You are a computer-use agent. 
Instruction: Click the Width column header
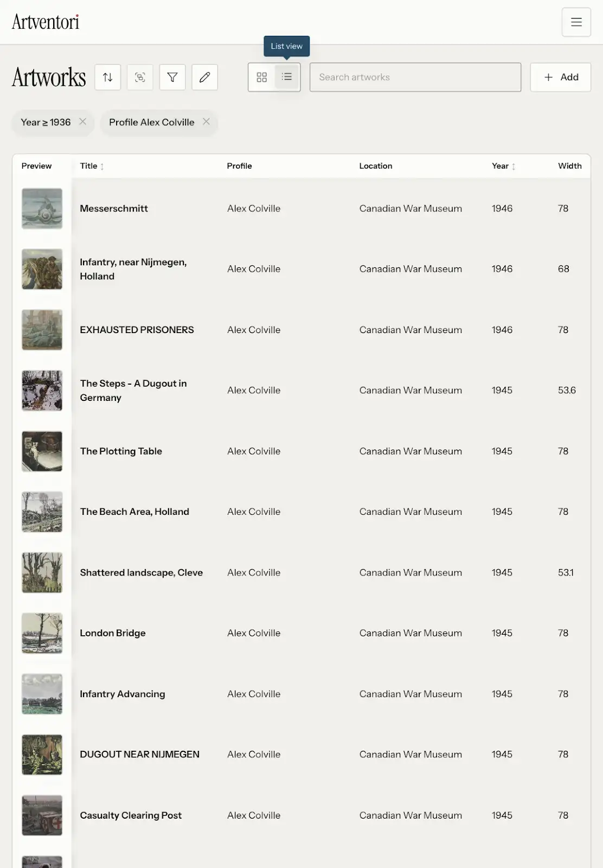569,166
